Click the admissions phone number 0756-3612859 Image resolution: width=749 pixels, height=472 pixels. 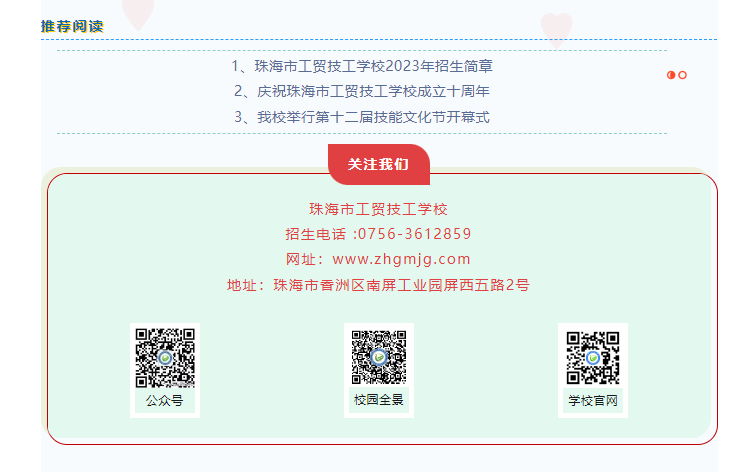pos(415,234)
